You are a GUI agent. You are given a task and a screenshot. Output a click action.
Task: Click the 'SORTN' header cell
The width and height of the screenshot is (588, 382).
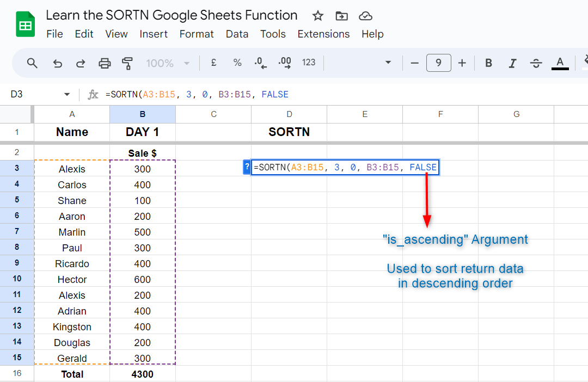pos(289,132)
